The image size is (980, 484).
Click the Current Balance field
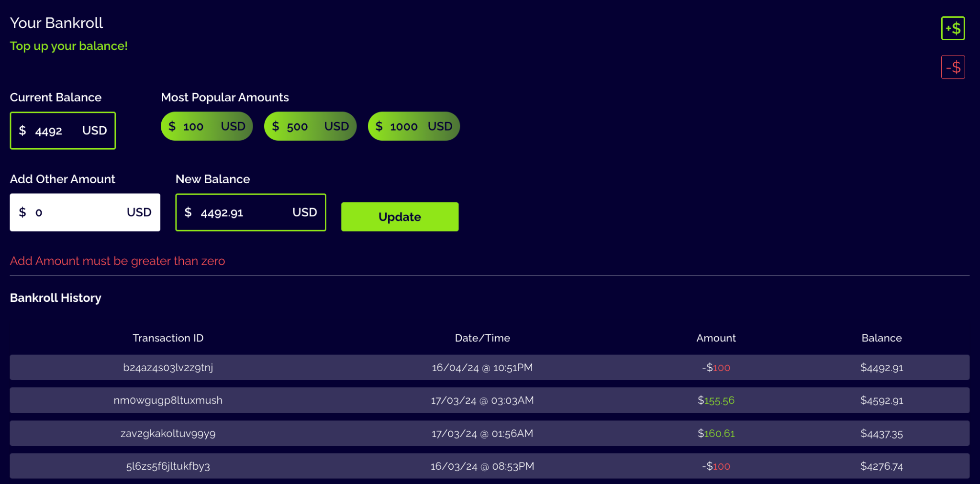(63, 131)
